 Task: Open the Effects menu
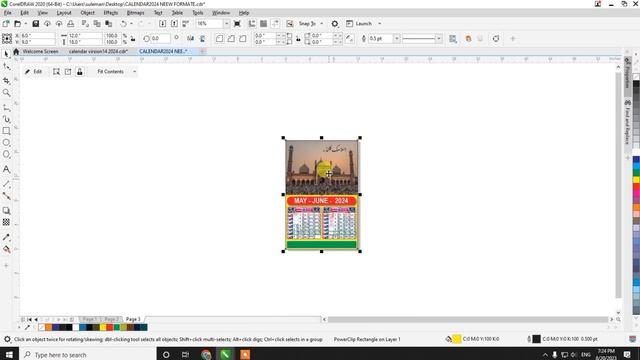click(111, 13)
